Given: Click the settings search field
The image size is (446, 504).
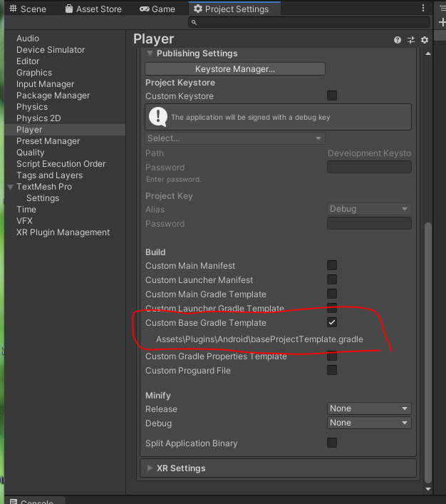Looking at the screenshot, I should [309, 22].
